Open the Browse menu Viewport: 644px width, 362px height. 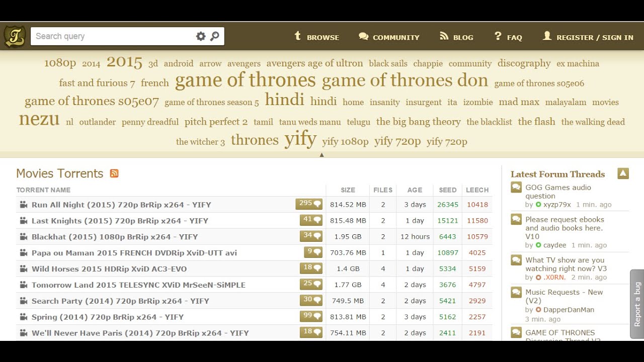pyautogui.click(x=316, y=37)
